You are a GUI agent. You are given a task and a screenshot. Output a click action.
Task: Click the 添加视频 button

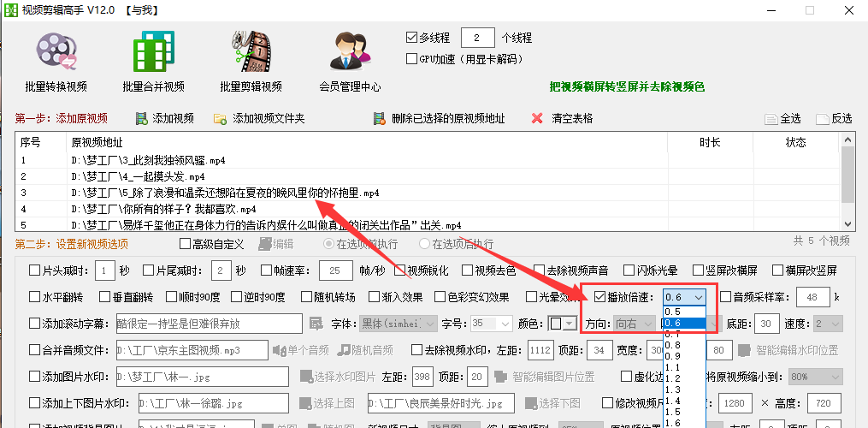pyautogui.click(x=165, y=118)
